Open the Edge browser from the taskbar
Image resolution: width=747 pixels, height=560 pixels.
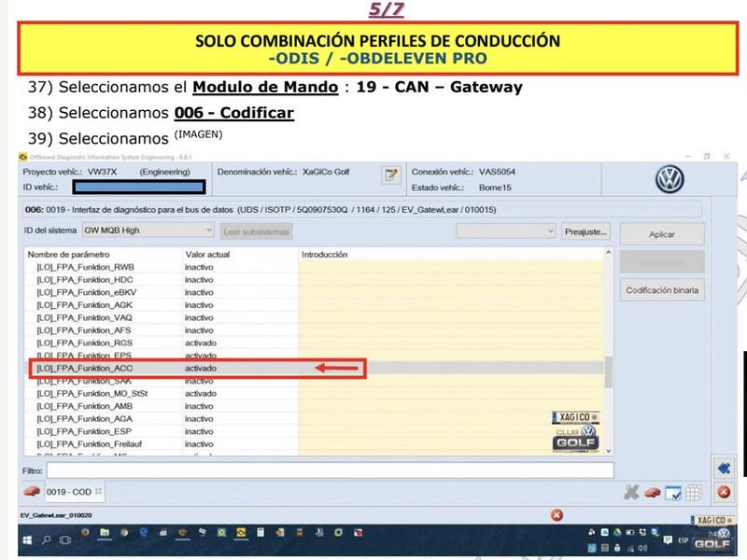point(144,532)
